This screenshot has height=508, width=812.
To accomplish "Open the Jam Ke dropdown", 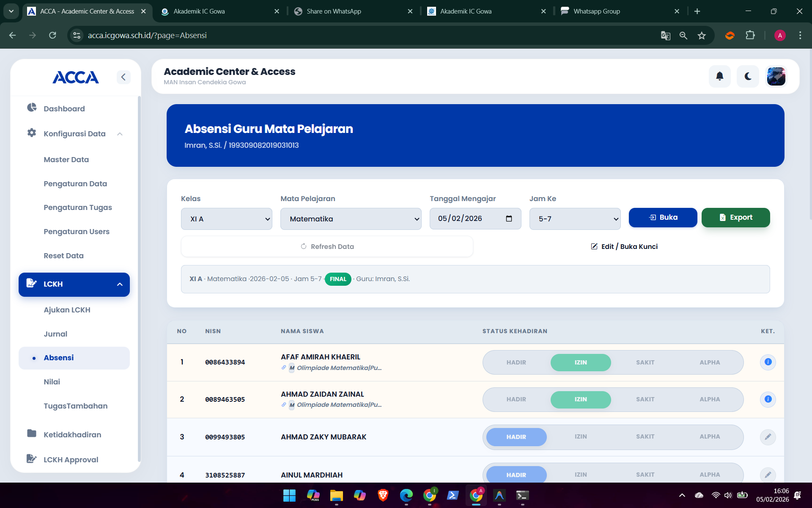I will tap(575, 219).
